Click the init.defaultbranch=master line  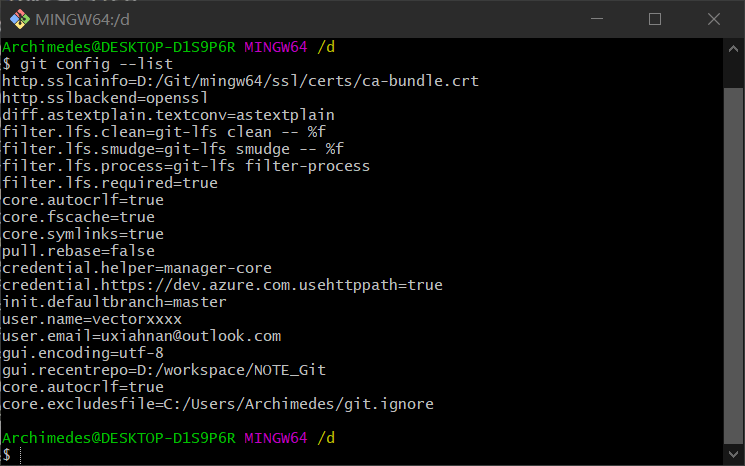[115, 302]
